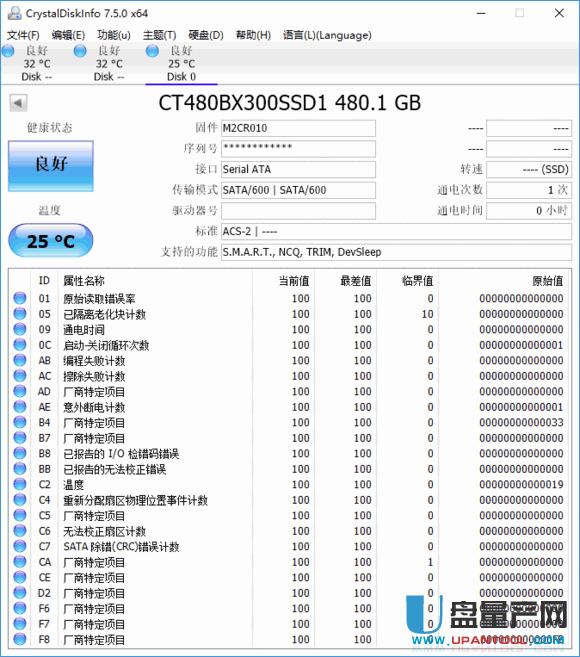
Task: Click status icon for attribute D2
Action: (20, 592)
